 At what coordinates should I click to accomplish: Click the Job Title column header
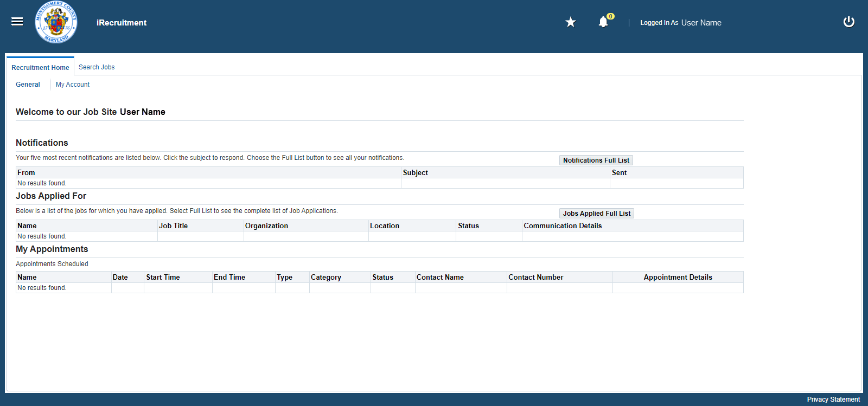click(173, 226)
